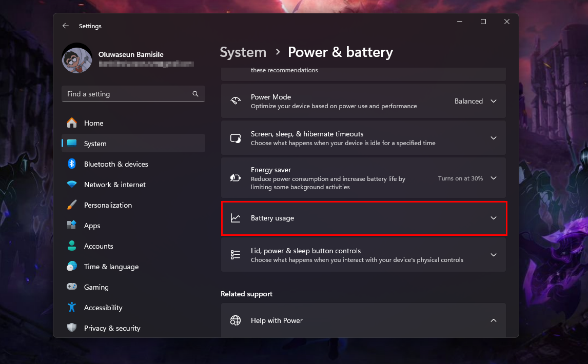Image resolution: width=588 pixels, height=364 pixels.
Task: Click the Find a setting search box
Action: point(133,94)
